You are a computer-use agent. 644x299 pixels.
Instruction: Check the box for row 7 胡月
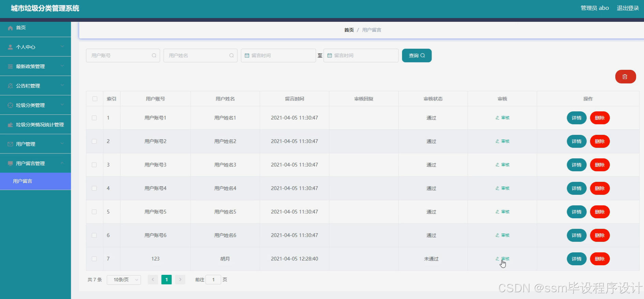[94, 259]
